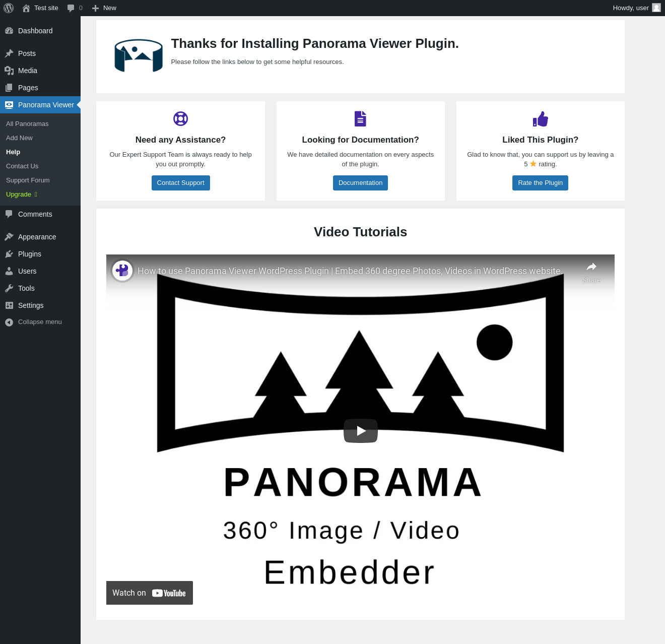Click the Documentation button
665x644 pixels.
tap(360, 183)
